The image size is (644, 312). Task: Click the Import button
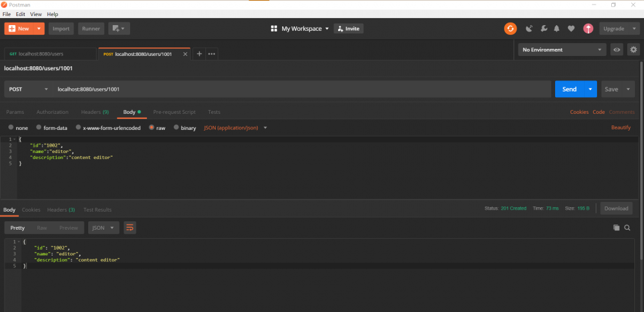coord(61,29)
